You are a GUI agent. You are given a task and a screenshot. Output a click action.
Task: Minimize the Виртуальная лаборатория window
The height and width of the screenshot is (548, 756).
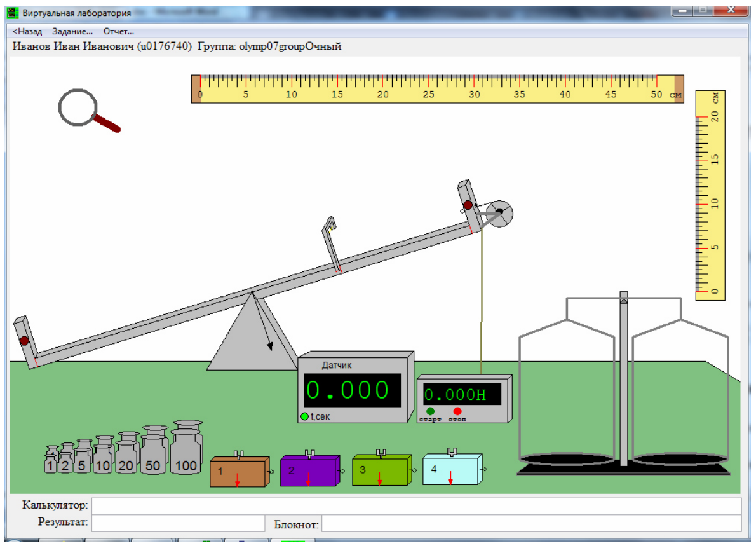pyautogui.click(x=682, y=10)
